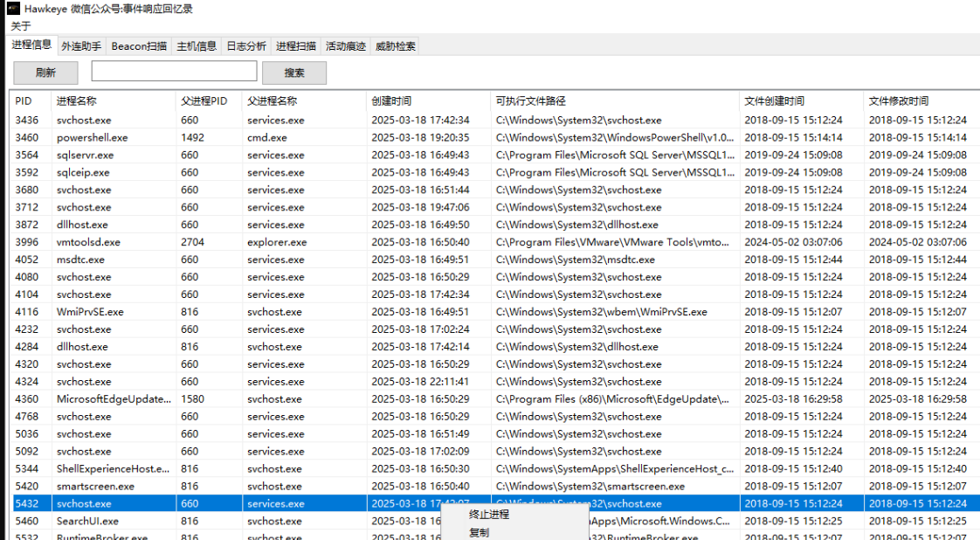
Task: Switch to the 外连助手 tab
Action: tap(81, 46)
